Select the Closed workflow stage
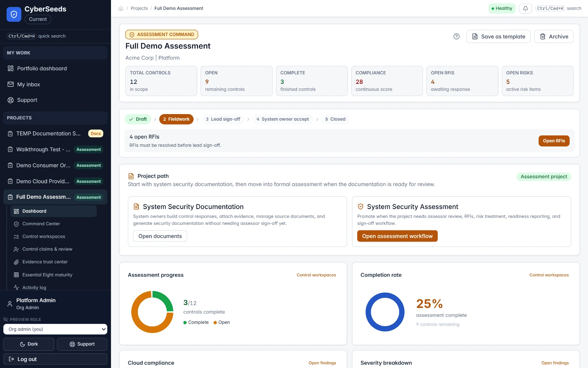 [x=335, y=119]
